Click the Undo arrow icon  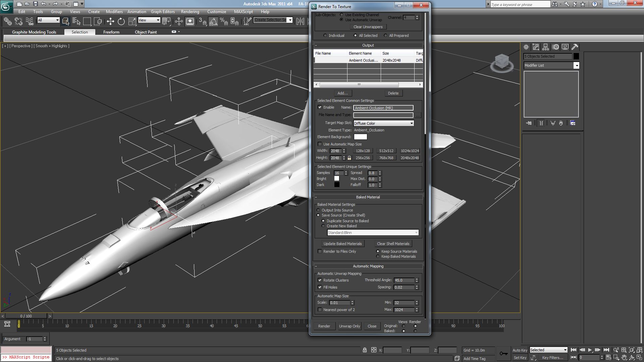coord(44,4)
